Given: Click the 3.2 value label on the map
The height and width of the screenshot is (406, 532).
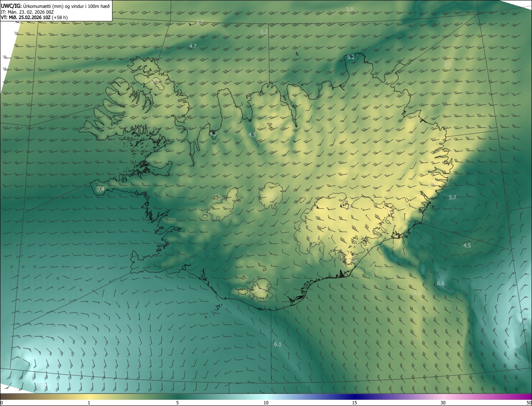Looking at the screenshot, I should (x=264, y=32).
